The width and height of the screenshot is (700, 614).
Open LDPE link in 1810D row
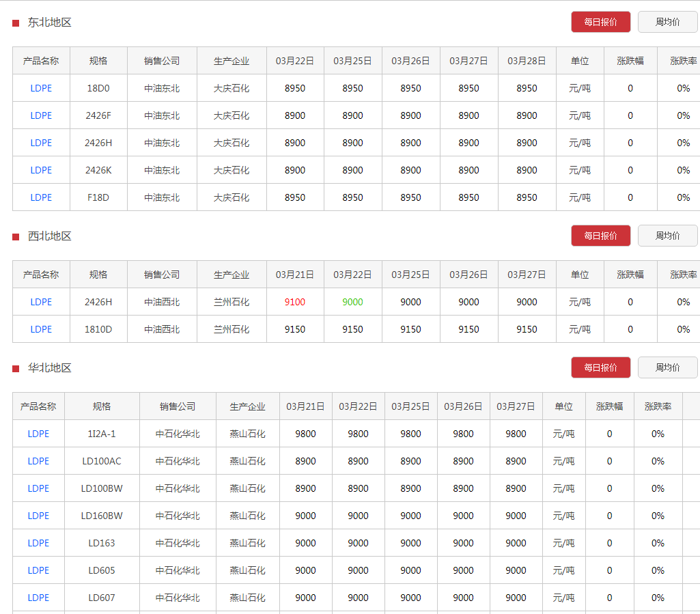[x=41, y=329]
